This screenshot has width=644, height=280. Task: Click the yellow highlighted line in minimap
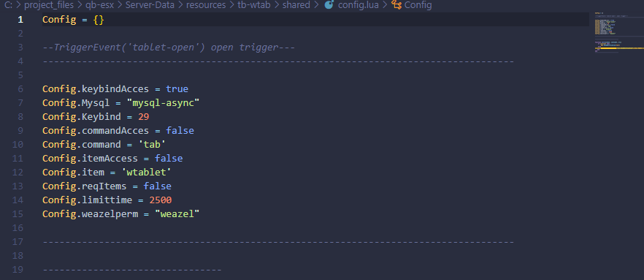click(607, 48)
